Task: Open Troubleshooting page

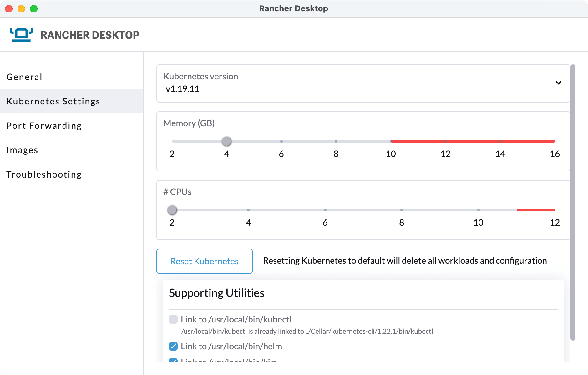Action: coord(72,174)
